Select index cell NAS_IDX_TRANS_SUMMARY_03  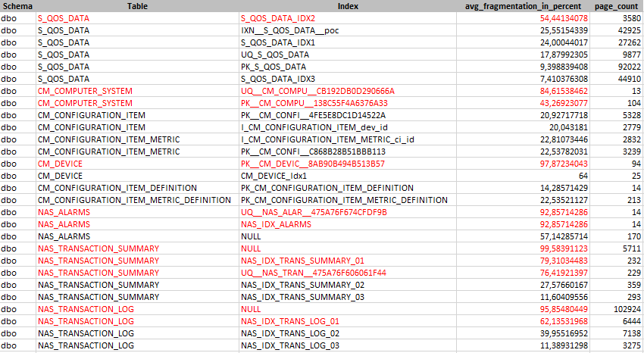coord(348,297)
